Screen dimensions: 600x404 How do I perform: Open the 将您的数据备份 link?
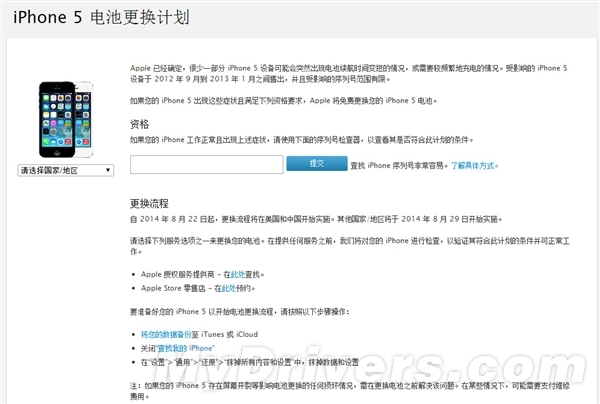[166, 334]
